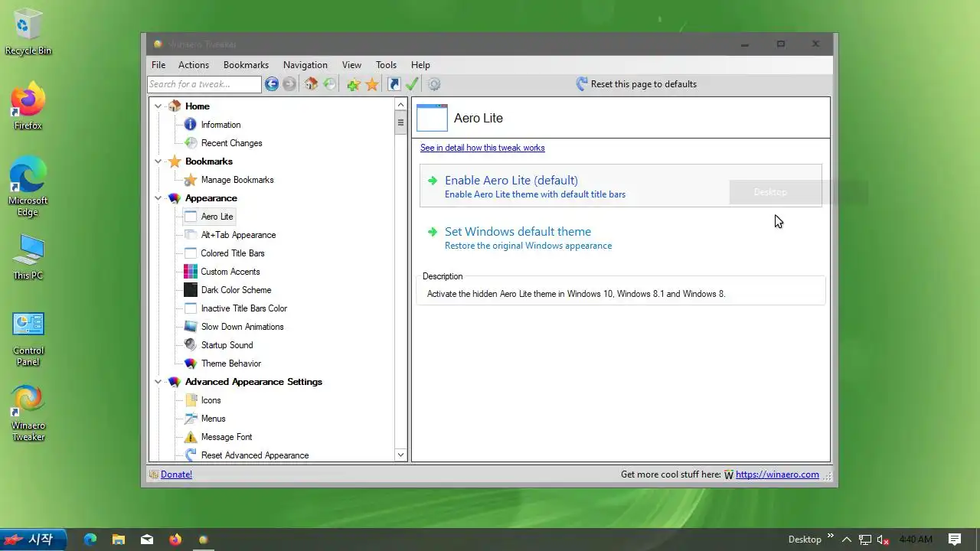Open the winaero.com link
The width and height of the screenshot is (980, 551).
(777, 474)
